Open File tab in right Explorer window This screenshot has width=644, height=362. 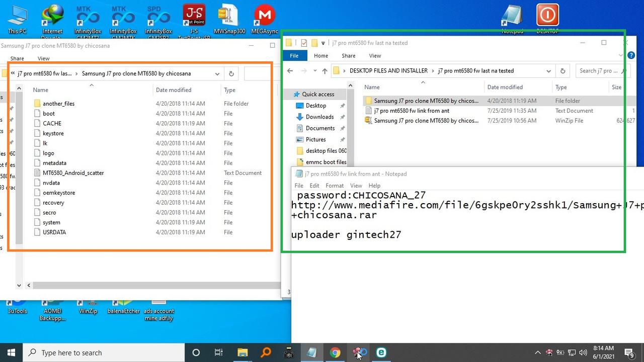294,56
